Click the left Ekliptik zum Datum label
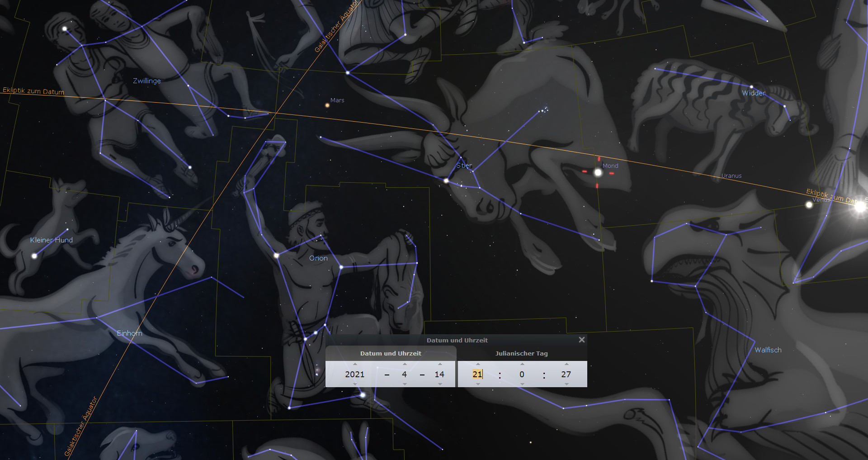The width and height of the screenshot is (868, 460). click(33, 91)
